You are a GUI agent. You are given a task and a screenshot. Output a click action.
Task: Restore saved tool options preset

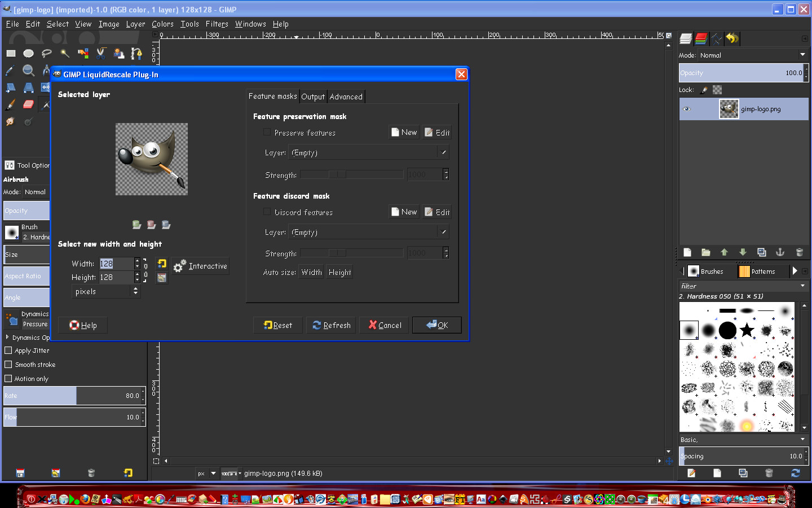(56, 473)
